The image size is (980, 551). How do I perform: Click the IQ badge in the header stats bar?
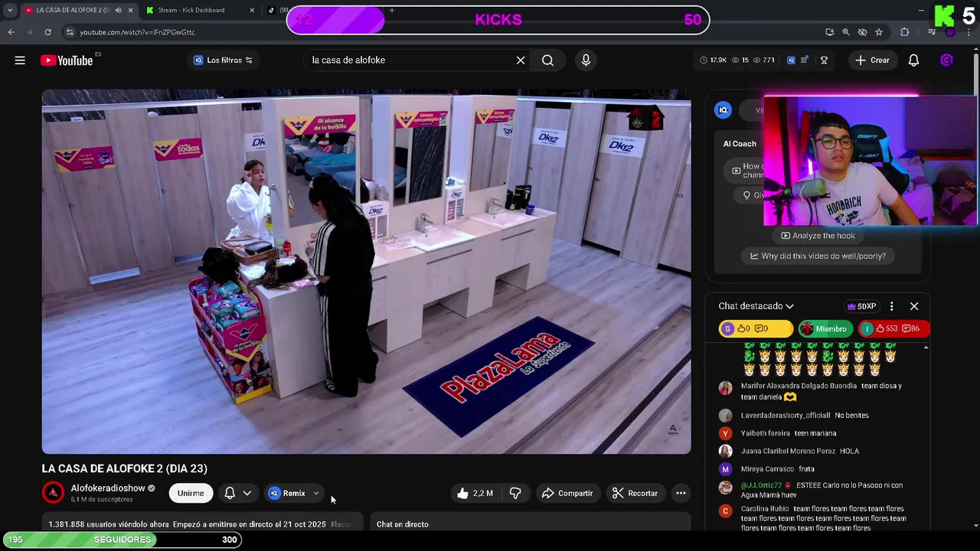point(791,60)
